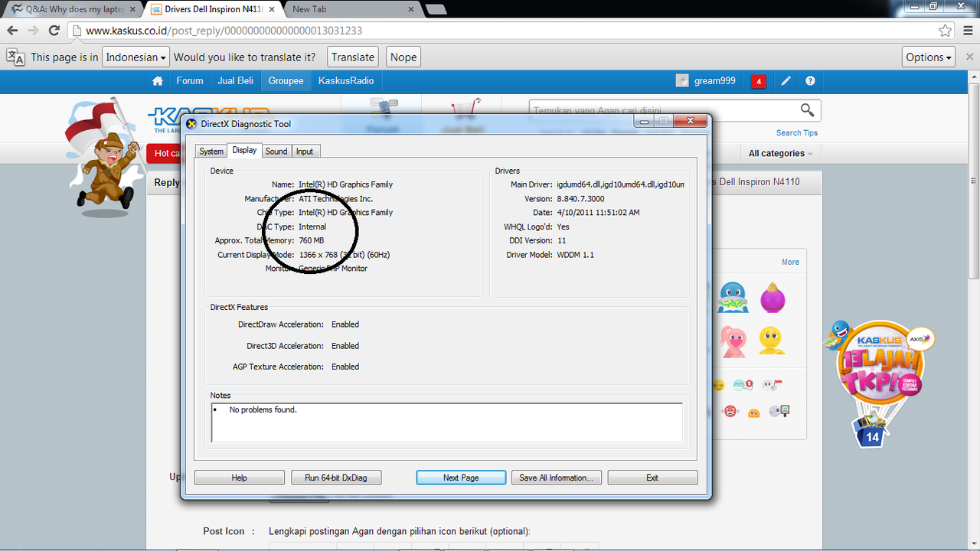Click the Kaskus home icon
Viewport: 980px width, 551px height.
pyautogui.click(x=157, y=81)
